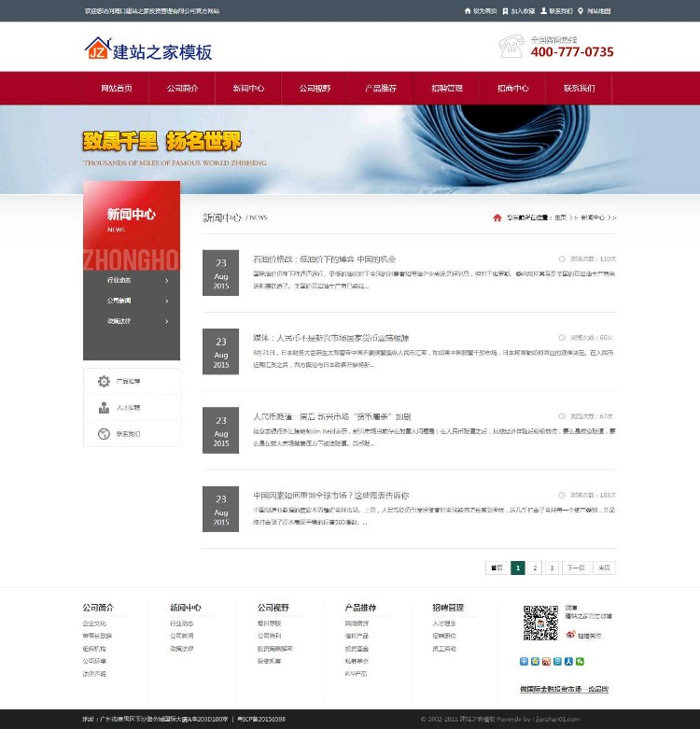This screenshot has width=700, height=729.
Task: Go to the first page button 首页
Action: (x=497, y=568)
